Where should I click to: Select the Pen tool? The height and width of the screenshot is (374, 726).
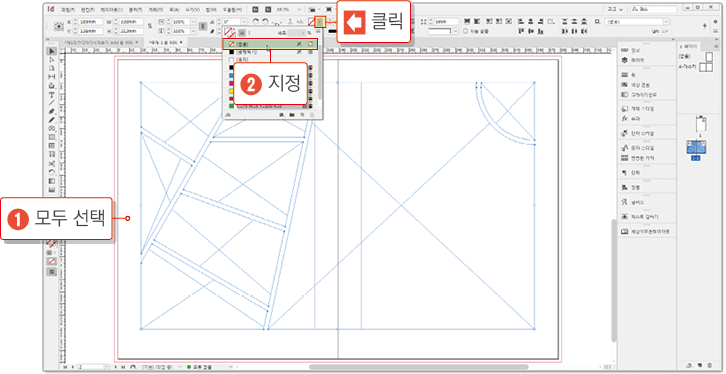pos(52,111)
